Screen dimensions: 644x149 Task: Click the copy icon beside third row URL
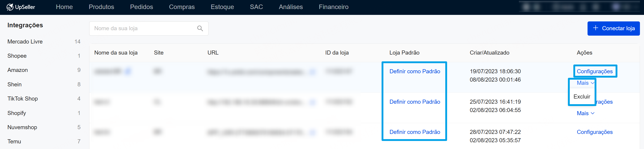pos(312,132)
